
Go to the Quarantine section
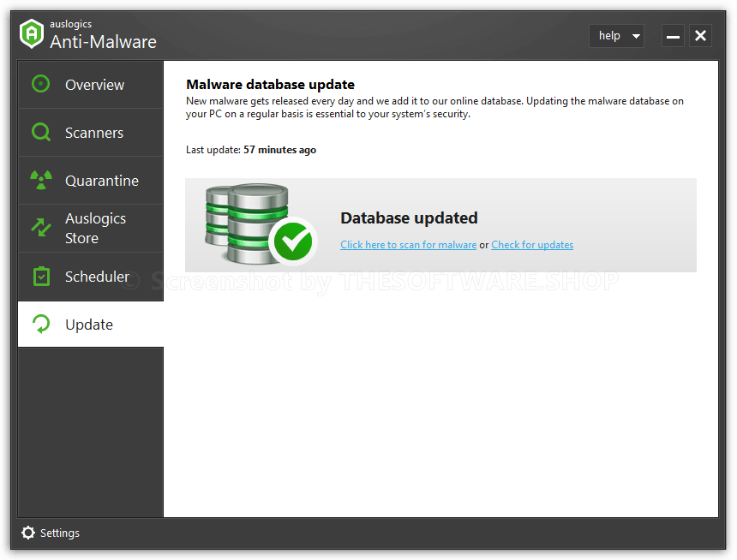(x=91, y=181)
